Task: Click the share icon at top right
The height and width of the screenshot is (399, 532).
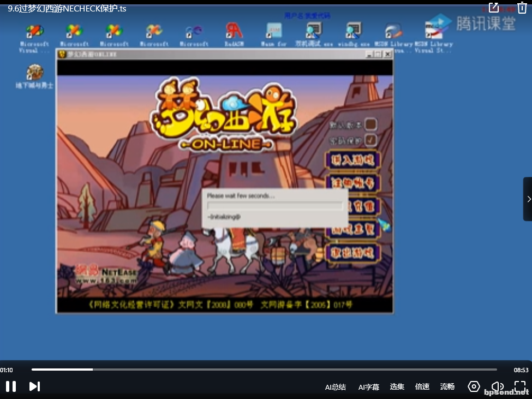Action: click(x=493, y=8)
